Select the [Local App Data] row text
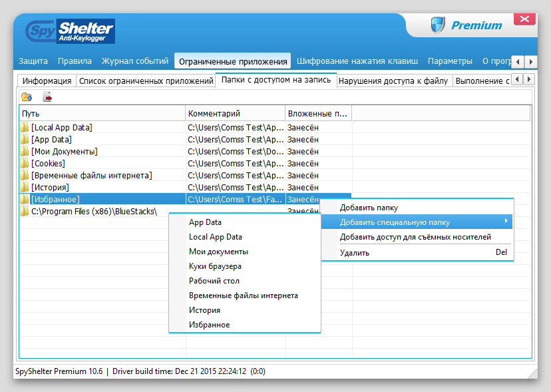 [61, 127]
